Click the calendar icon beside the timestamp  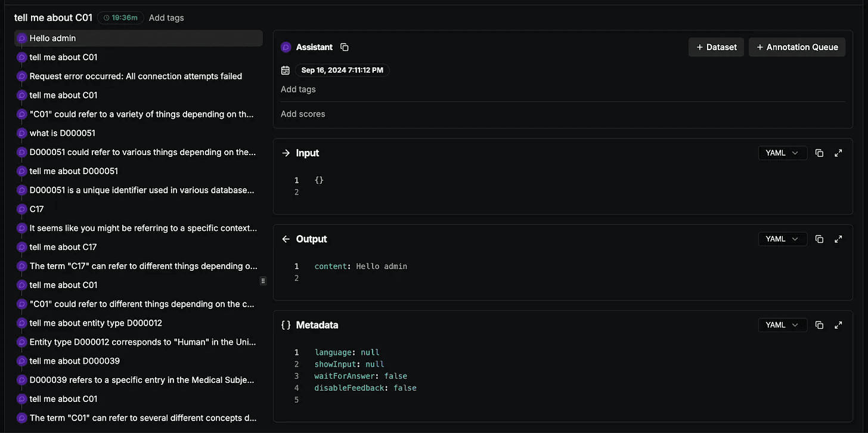[286, 70]
